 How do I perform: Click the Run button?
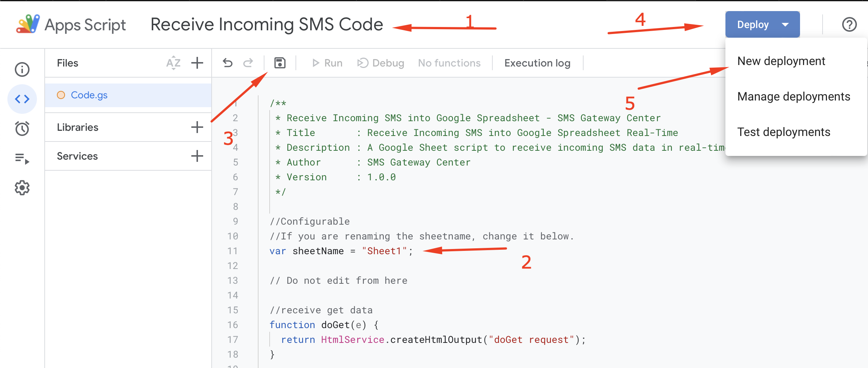[x=327, y=63]
